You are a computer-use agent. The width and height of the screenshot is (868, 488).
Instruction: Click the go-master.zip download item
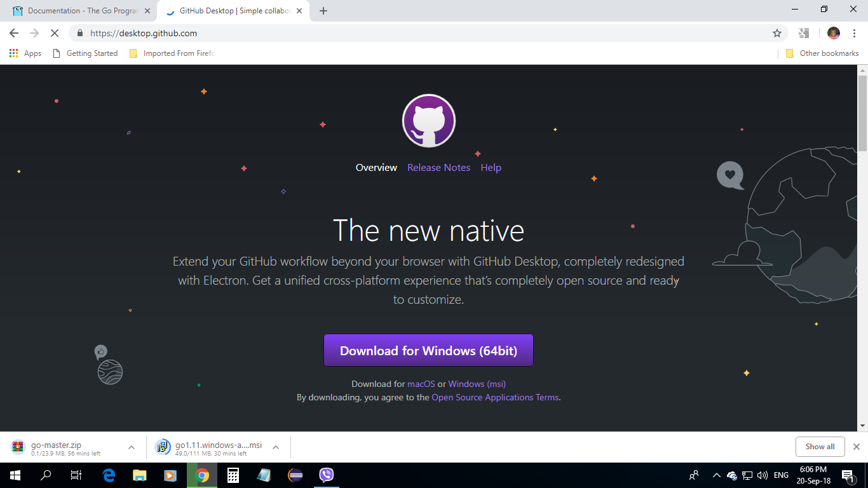click(67, 447)
